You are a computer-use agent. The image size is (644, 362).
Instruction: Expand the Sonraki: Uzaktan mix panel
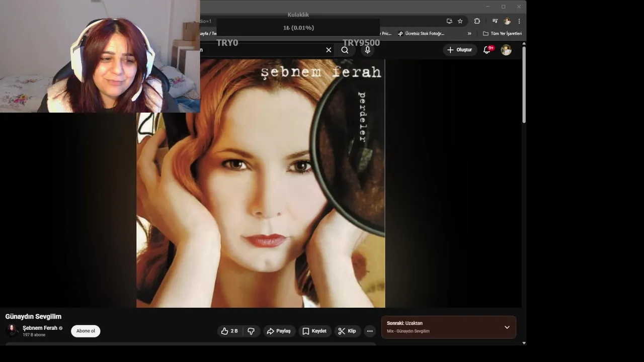(507, 327)
